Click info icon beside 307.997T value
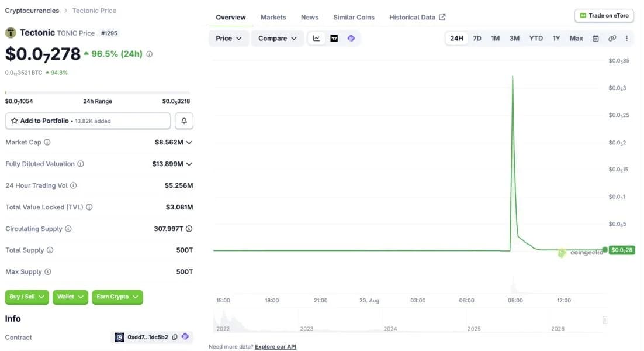The height and width of the screenshot is (351, 644). coord(189,229)
